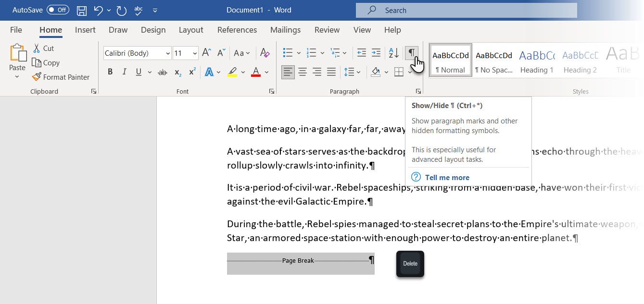Click Increase Font Size icon
This screenshot has height=304, width=644.
coord(206,53)
